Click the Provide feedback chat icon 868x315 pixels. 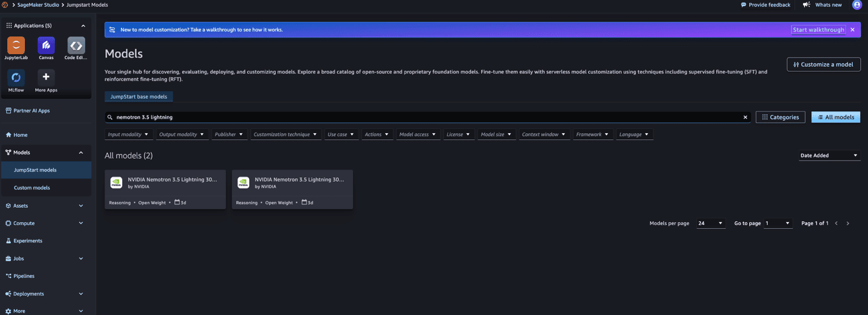click(743, 5)
